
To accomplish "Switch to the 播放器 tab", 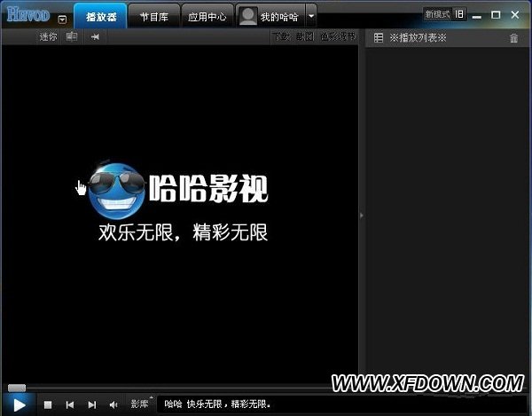I will pyautogui.click(x=101, y=16).
